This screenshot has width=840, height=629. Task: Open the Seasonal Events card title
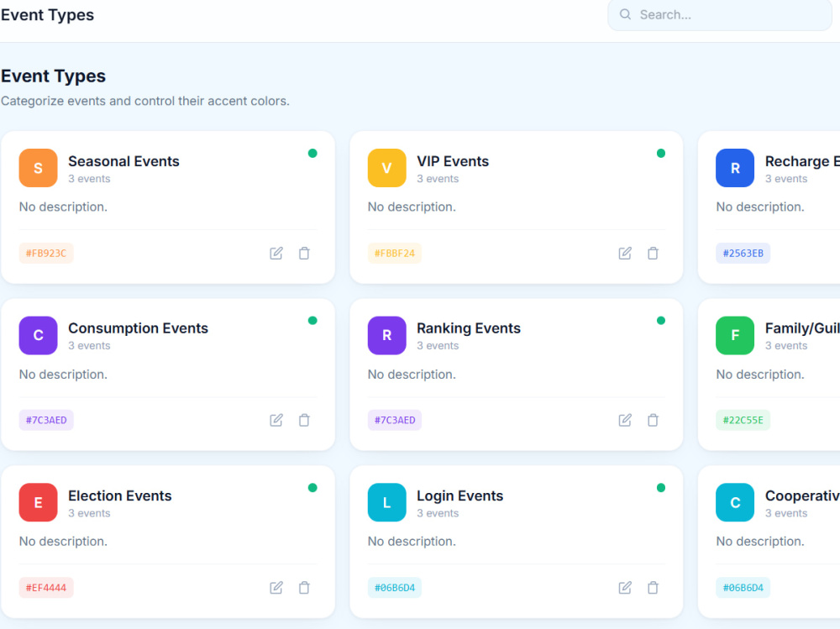(x=123, y=161)
